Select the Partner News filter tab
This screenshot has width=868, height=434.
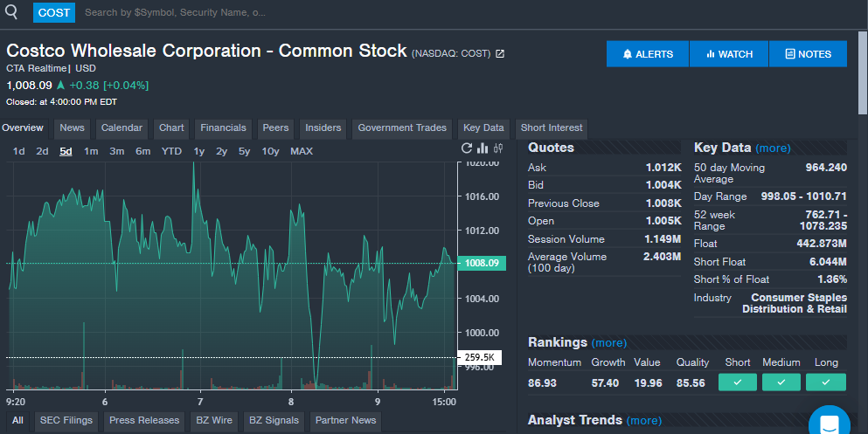[x=345, y=420]
